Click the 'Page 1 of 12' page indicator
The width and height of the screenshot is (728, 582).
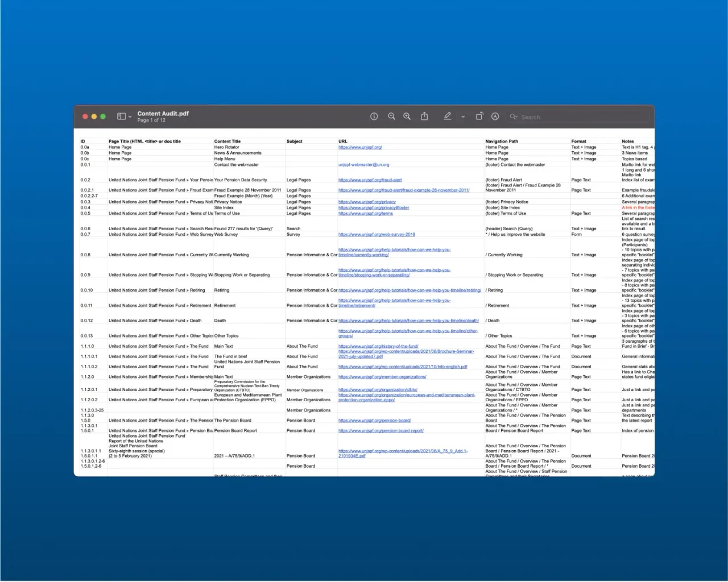point(151,120)
